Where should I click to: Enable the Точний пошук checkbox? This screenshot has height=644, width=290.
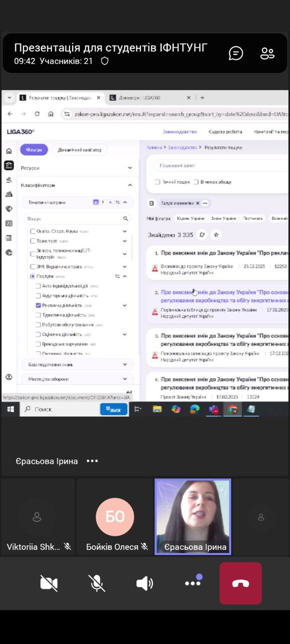158,182
